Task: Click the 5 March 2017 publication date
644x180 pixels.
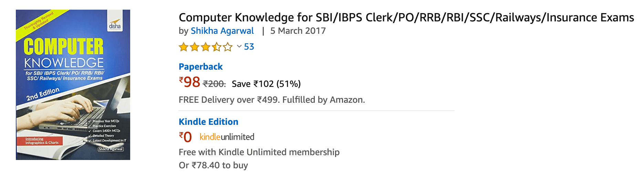Action: coord(298,31)
